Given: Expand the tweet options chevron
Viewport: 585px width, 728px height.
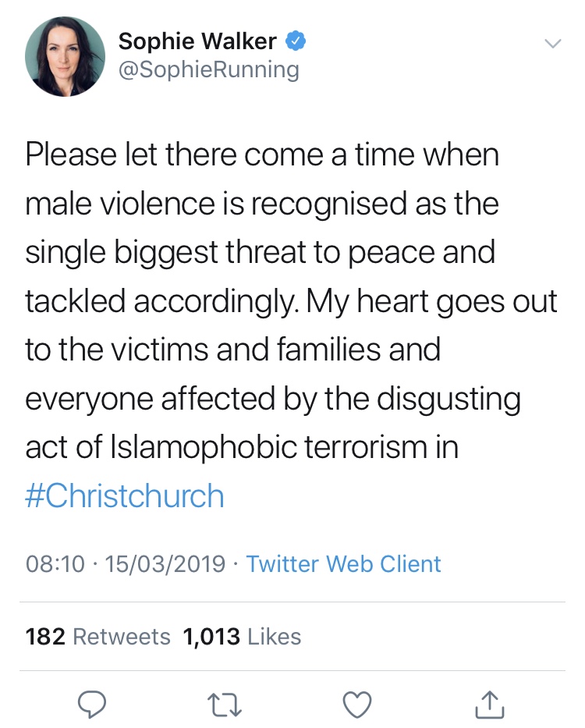Looking at the screenshot, I should point(551,44).
